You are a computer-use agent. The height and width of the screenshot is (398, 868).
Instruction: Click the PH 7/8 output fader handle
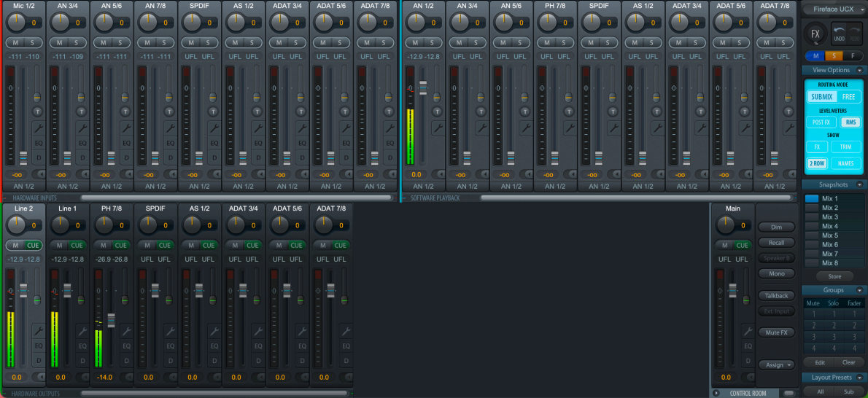tap(112, 321)
